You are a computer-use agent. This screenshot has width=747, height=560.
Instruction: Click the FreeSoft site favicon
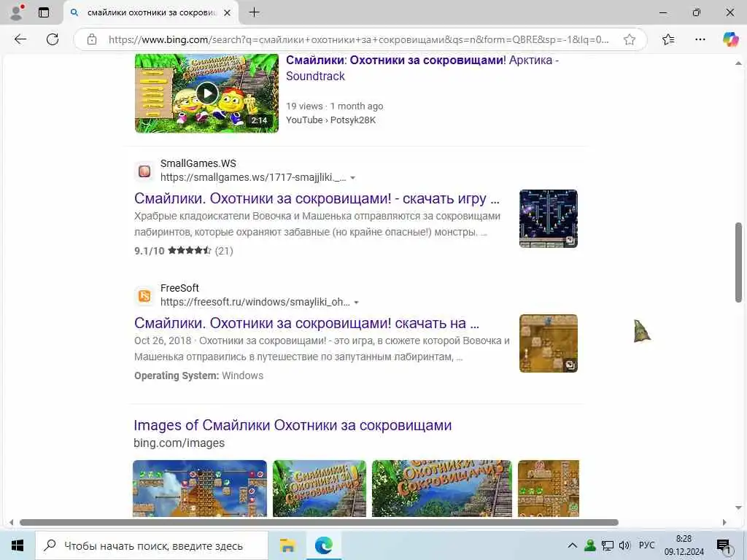[x=144, y=295]
